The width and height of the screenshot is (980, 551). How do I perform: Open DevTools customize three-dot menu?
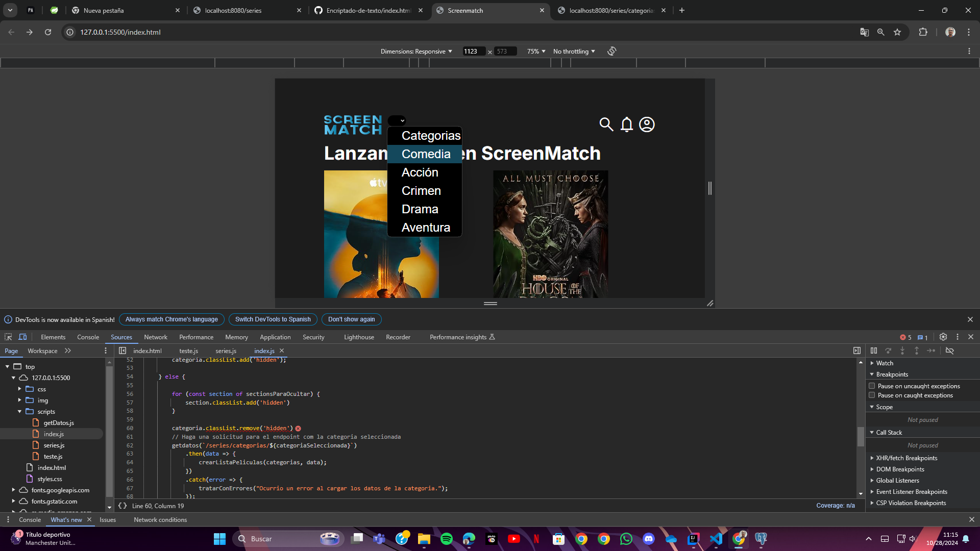pyautogui.click(x=958, y=337)
